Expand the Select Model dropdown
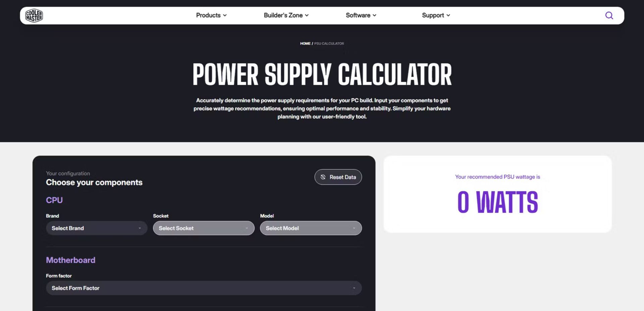The width and height of the screenshot is (644, 311). 311,228
